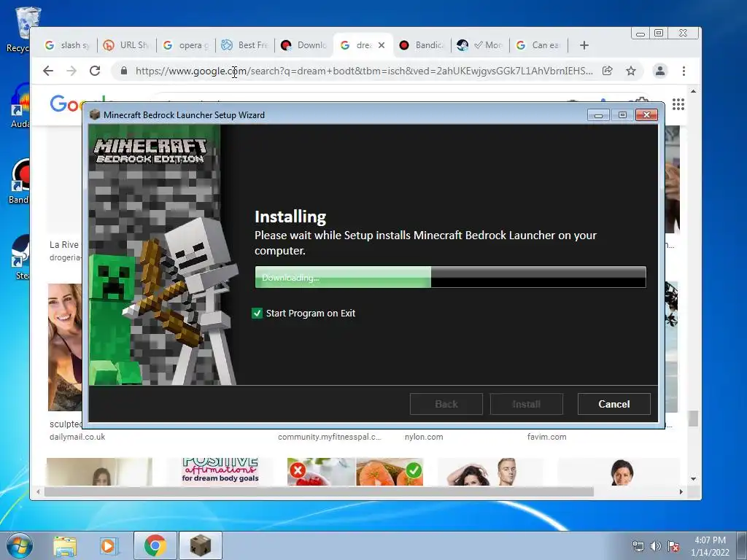Select the Bandicam desktop shortcut
The width and height of the screenshot is (747, 560).
tap(19, 182)
